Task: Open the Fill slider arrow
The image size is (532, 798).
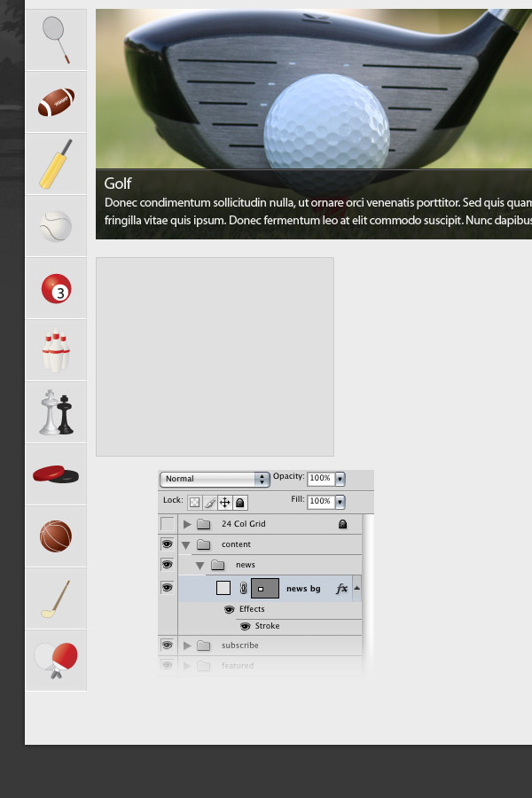Action: click(x=340, y=502)
